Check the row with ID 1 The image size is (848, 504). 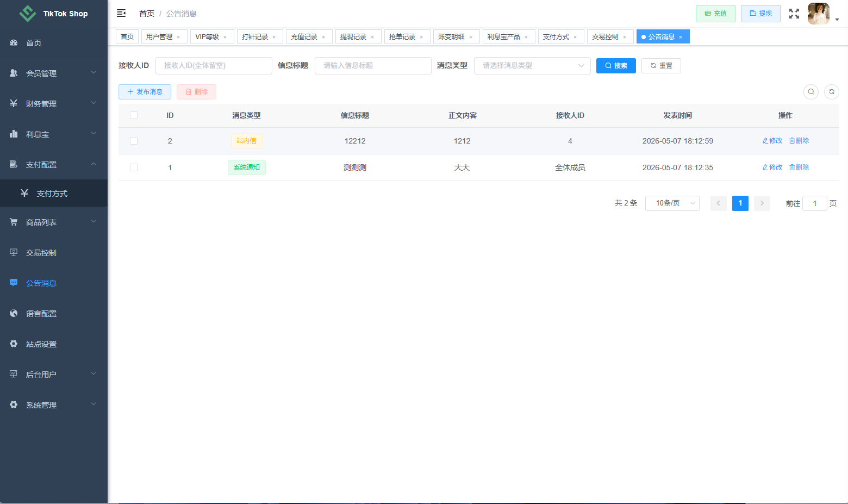click(x=134, y=167)
